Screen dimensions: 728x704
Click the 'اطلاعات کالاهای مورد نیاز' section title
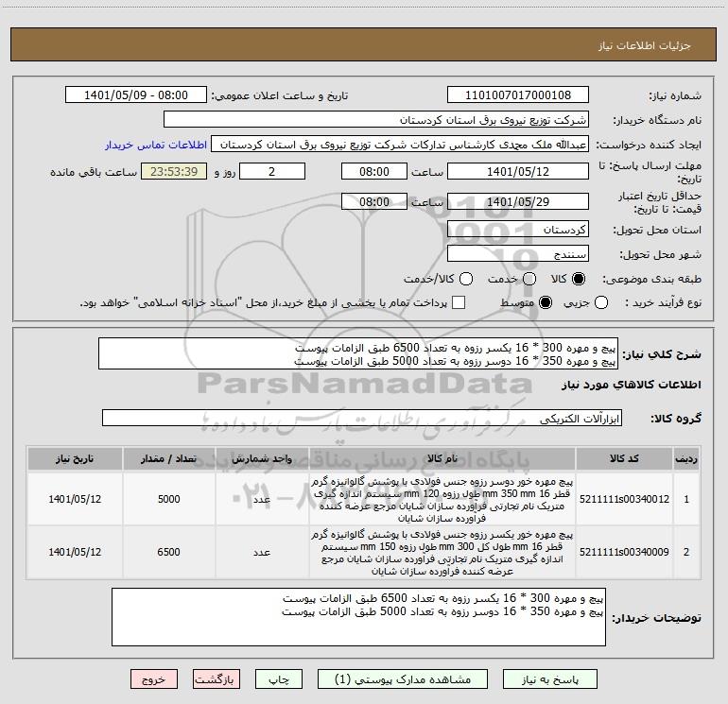[631, 385]
